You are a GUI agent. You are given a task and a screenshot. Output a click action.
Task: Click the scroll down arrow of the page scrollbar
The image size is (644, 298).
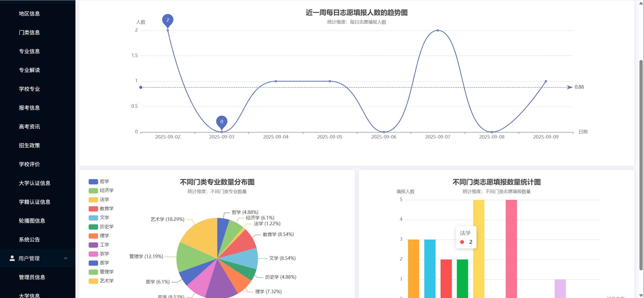click(641, 295)
